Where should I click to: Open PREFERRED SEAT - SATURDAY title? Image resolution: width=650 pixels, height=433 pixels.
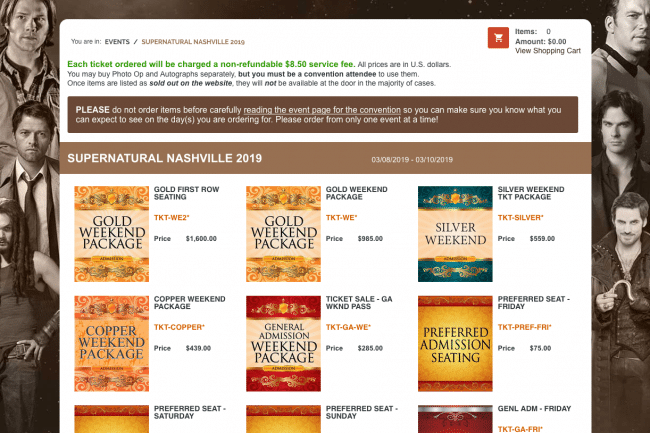pyautogui.click(x=189, y=413)
